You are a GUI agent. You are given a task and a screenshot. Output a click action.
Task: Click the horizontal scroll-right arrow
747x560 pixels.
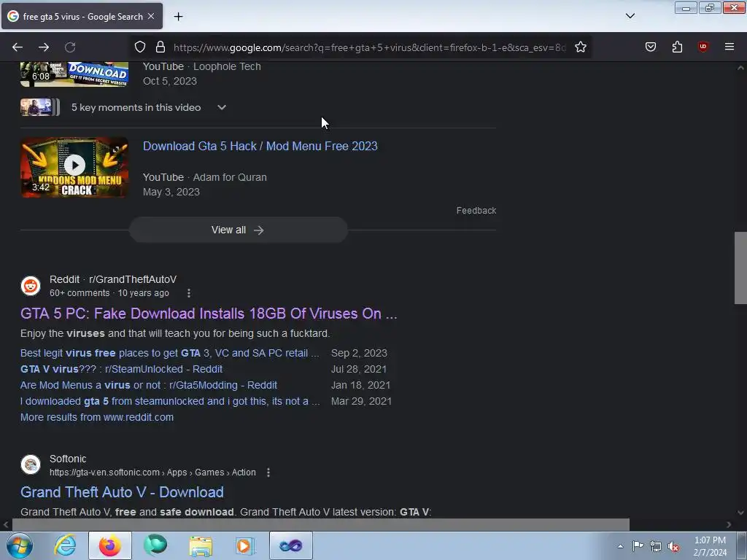point(729,525)
